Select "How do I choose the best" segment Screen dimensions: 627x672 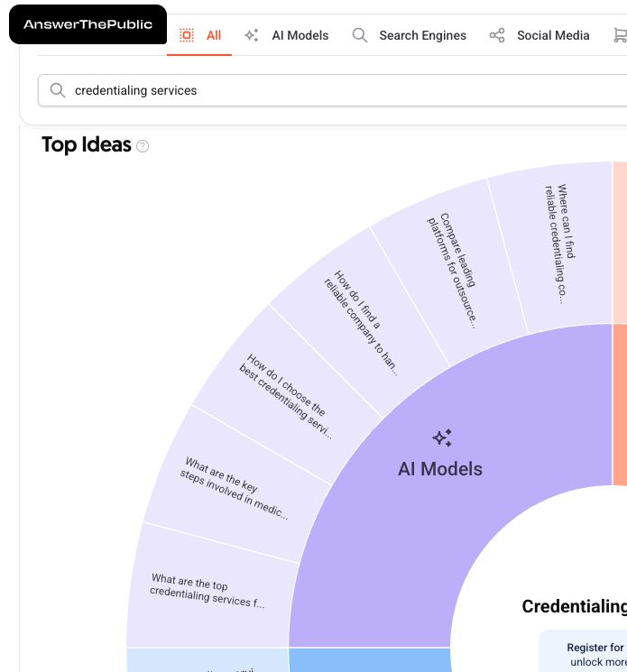click(289, 397)
